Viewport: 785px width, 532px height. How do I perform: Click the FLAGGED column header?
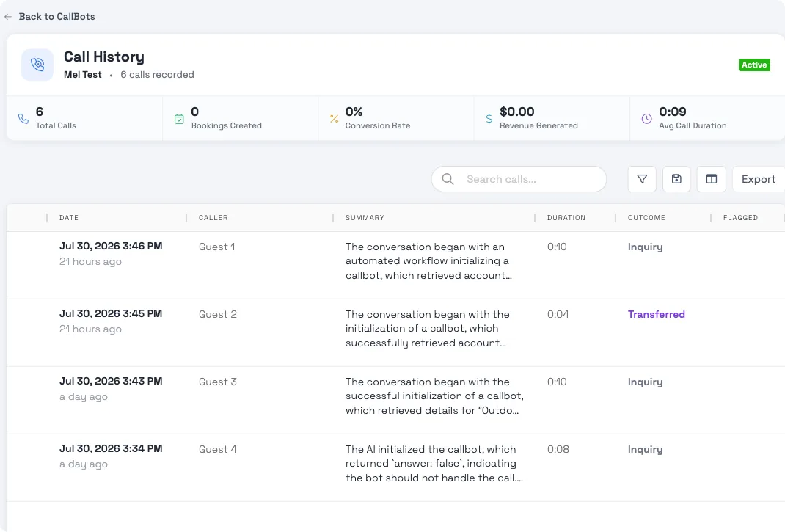pos(740,217)
